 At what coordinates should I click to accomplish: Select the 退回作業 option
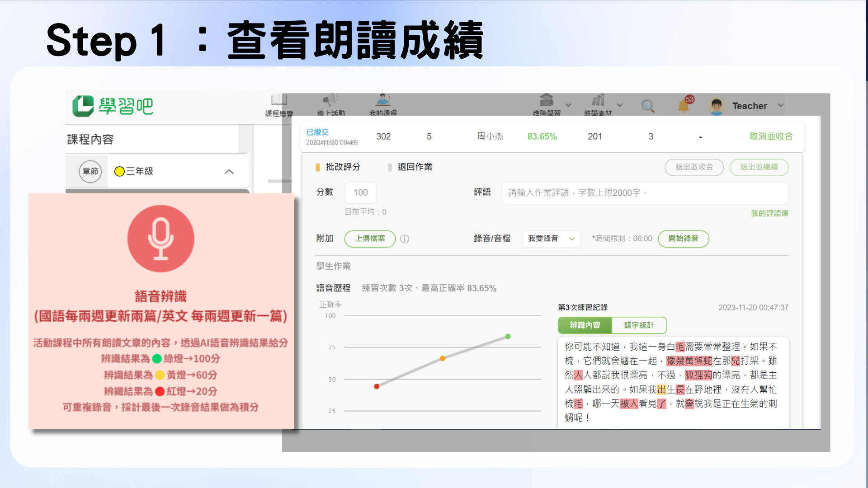tap(410, 167)
